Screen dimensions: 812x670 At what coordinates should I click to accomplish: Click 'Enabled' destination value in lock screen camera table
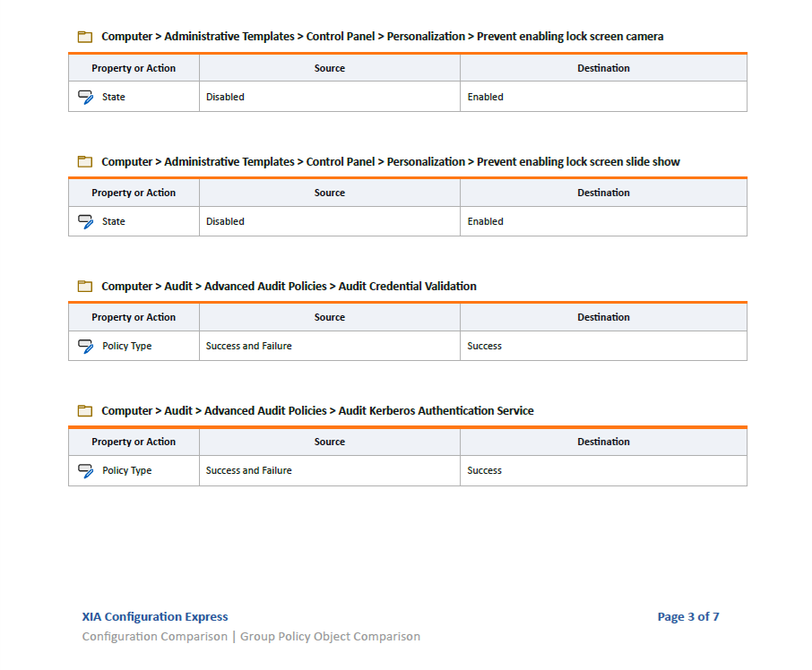(x=485, y=97)
